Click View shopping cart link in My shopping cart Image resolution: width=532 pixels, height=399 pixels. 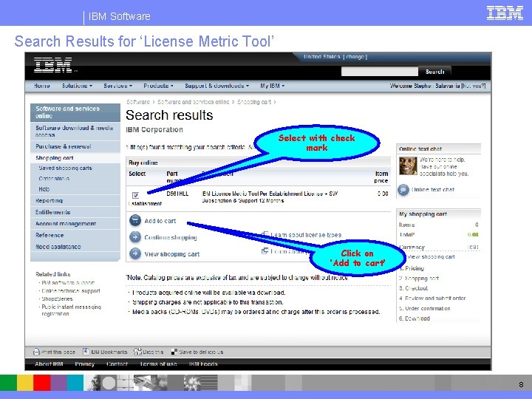[431, 257]
